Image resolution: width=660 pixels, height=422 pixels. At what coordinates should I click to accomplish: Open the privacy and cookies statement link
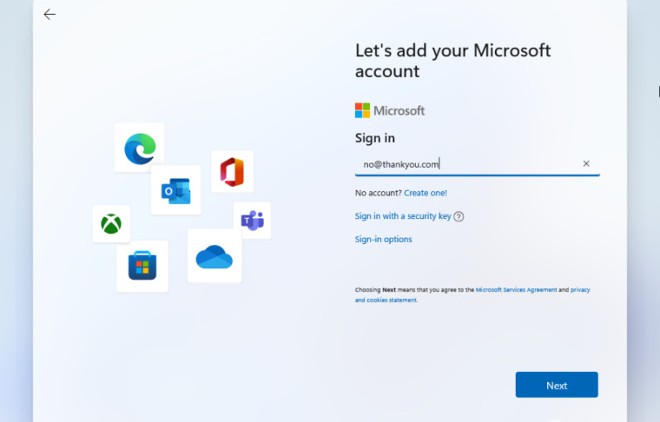point(472,295)
